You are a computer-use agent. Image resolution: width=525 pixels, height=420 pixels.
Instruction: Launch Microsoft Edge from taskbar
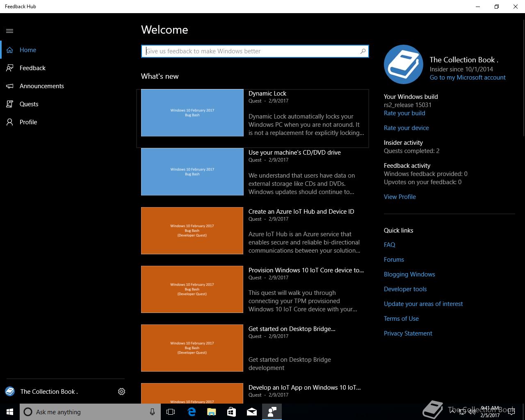[x=191, y=412]
